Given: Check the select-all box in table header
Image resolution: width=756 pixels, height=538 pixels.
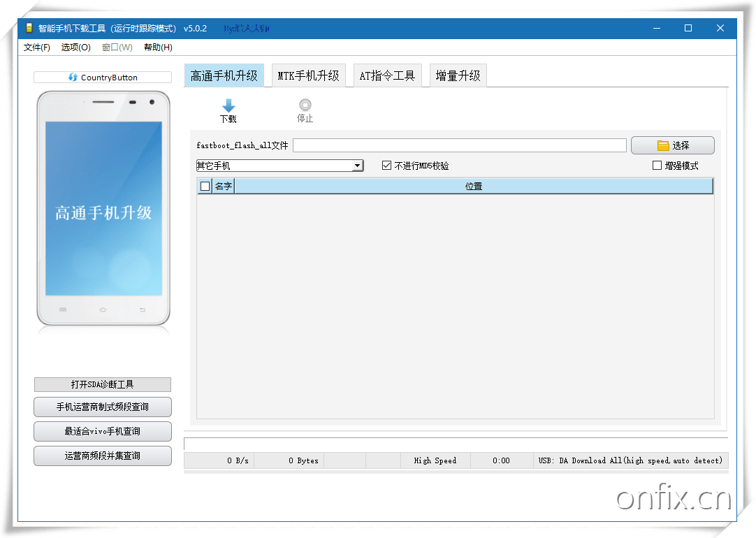Looking at the screenshot, I should click(x=205, y=186).
